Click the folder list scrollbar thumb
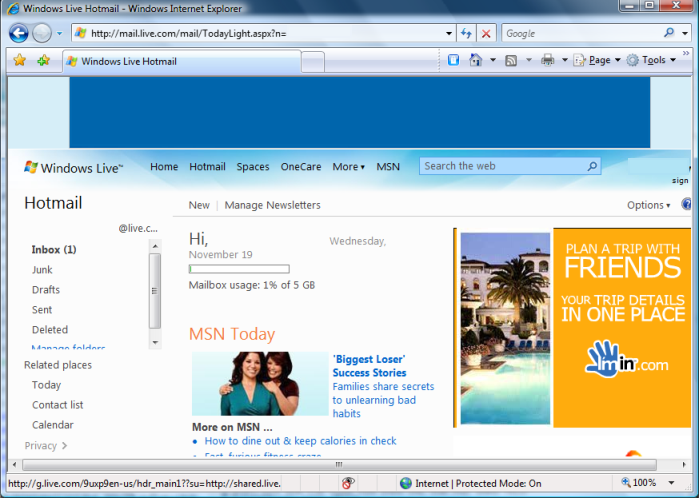This screenshot has width=699, height=498. 155,291
